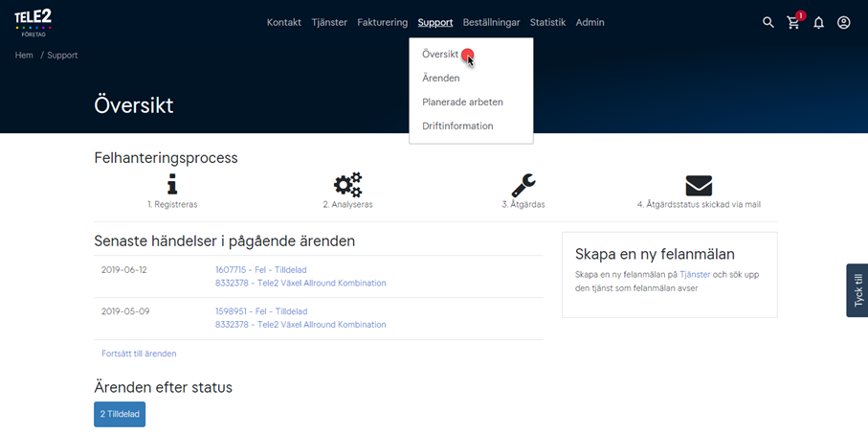This screenshot has width=868, height=434.
Task: Click the Ärenden efter status heading
Action: [x=164, y=387]
